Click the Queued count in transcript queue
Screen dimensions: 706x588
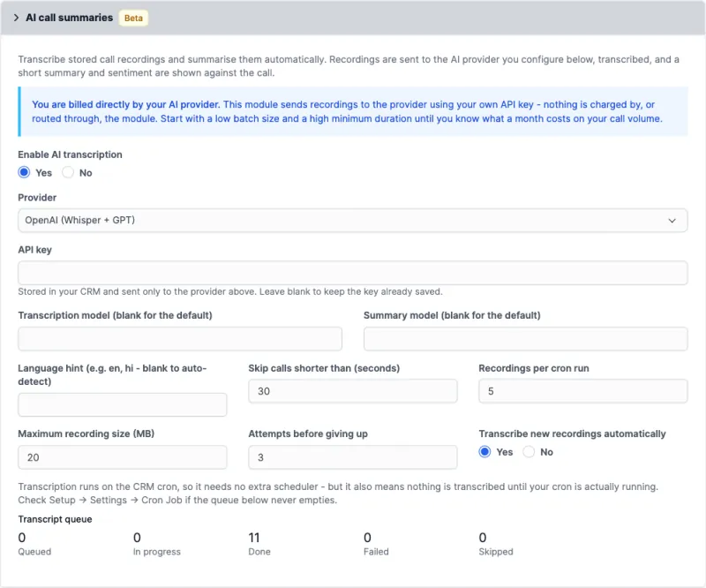22,538
